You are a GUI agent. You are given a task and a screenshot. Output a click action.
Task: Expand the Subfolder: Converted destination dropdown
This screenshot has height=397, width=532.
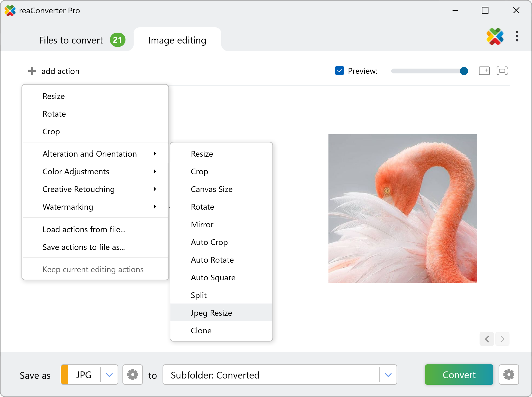click(388, 375)
